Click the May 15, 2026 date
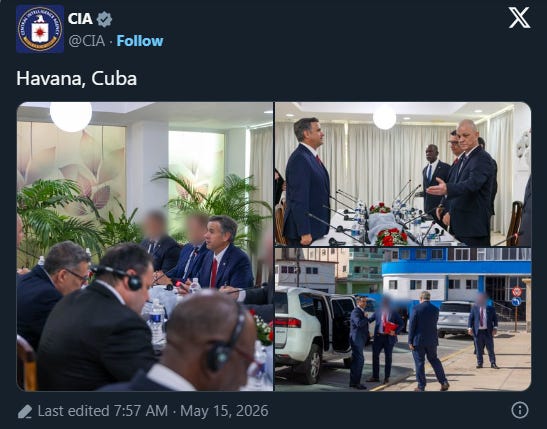 (x=224, y=411)
